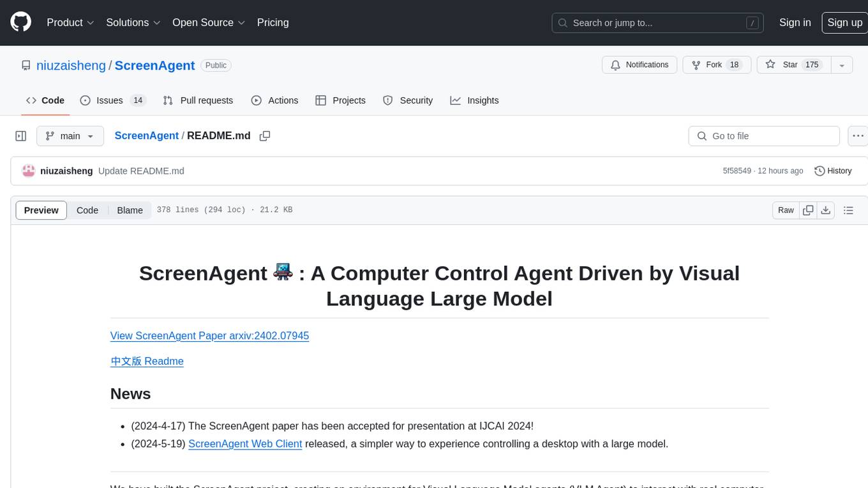Open the ScreenAgent repository title link
Screen dimensions: 868x488
(154, 65)
